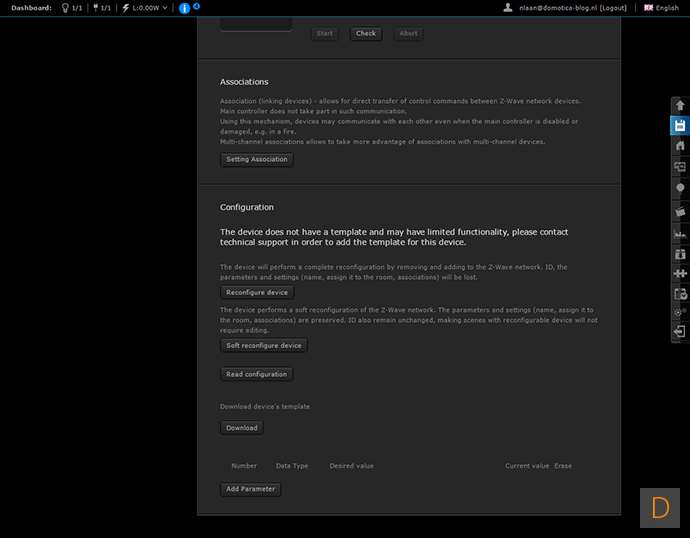Open the plugins puzzle icon in sidebar

coord(680,273)
